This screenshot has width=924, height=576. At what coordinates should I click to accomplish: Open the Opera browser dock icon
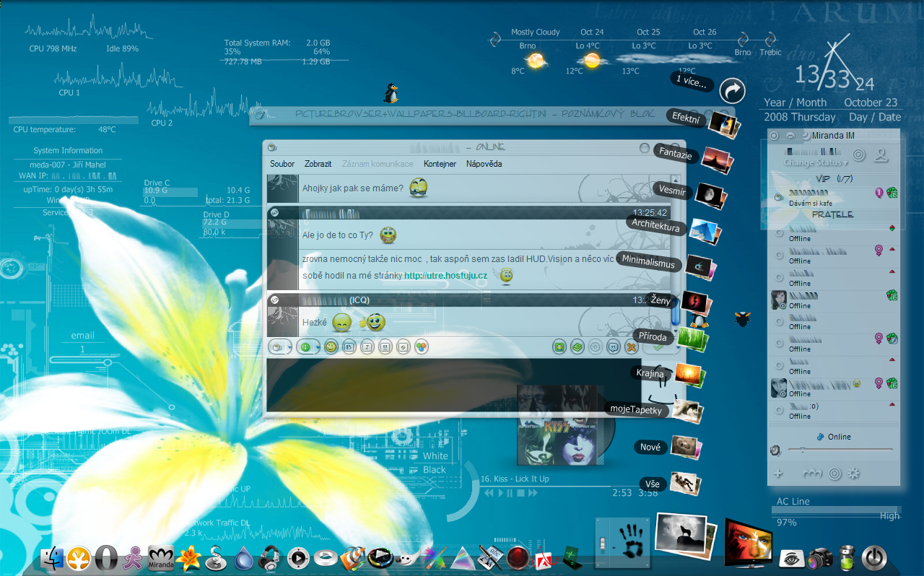point(106,558)
